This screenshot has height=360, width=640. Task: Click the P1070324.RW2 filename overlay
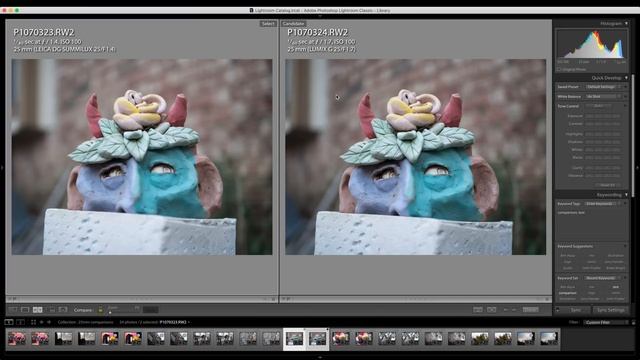coord(318,32)
